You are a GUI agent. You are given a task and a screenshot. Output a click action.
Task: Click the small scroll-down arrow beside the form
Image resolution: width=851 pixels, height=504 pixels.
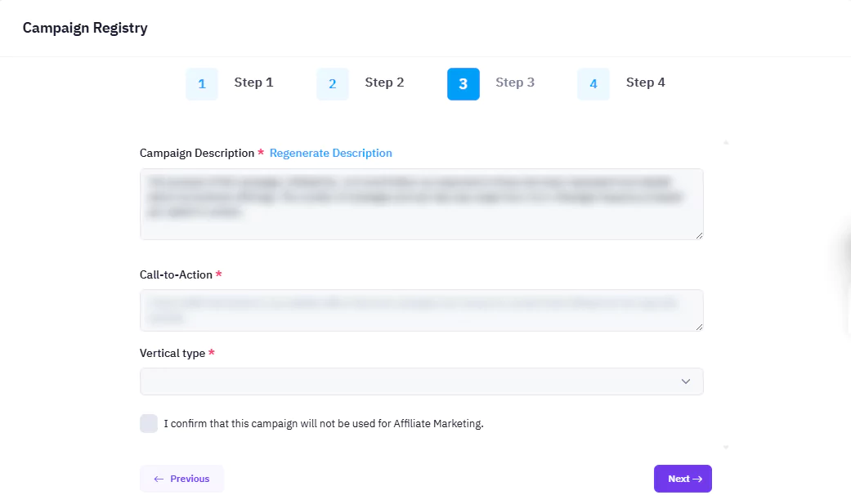pyautogui.click(x=726, y=448)
